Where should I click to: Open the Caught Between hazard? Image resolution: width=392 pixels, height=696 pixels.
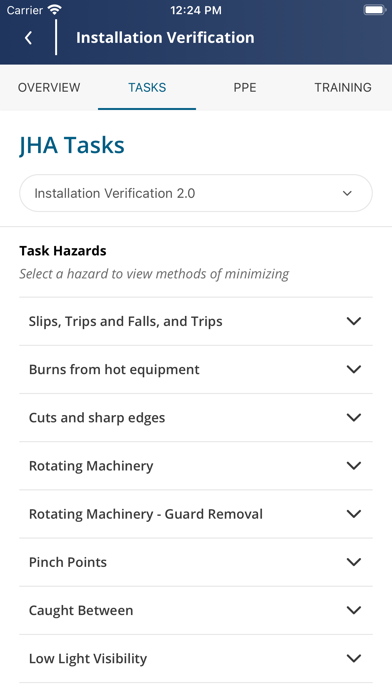(196, 610)
